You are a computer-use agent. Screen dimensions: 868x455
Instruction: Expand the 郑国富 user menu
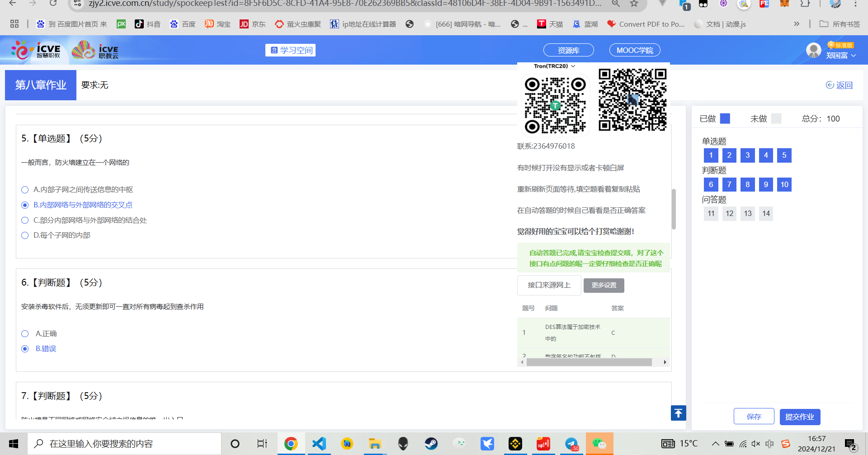tap(841, 56)
